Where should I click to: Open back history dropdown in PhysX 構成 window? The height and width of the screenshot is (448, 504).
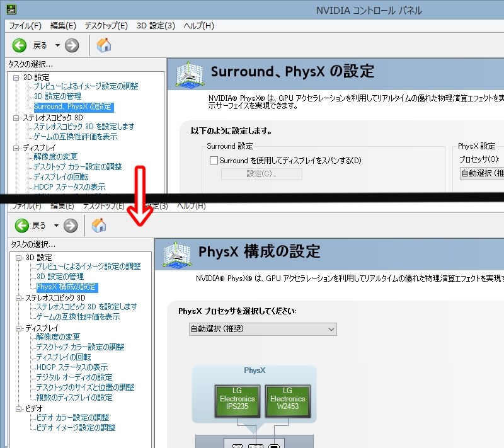[x=56, y=226]
